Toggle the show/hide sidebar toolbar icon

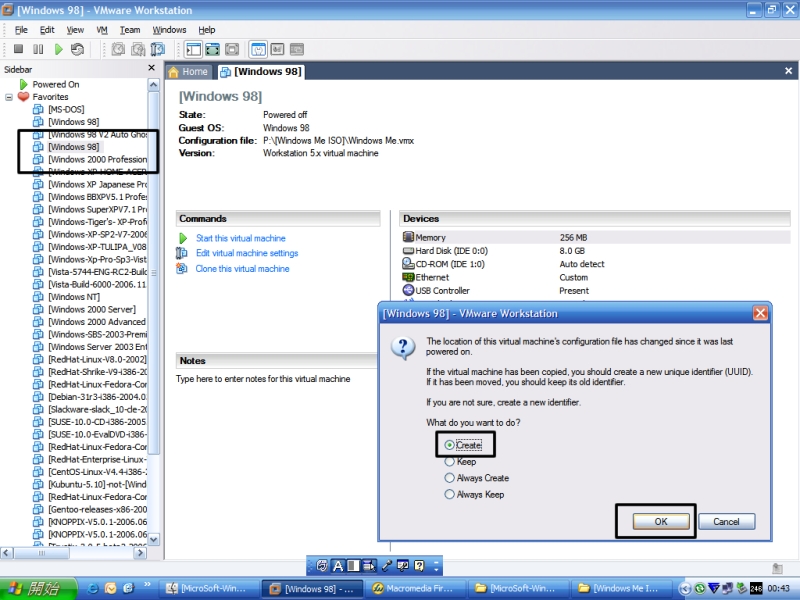pyautogui.click(x=193, y=49)
